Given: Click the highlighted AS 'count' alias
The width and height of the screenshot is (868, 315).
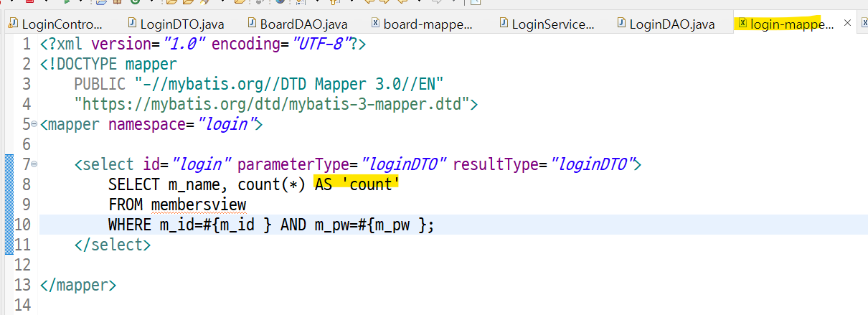Looking at the screenshot, I should click(x=357, y=184).
